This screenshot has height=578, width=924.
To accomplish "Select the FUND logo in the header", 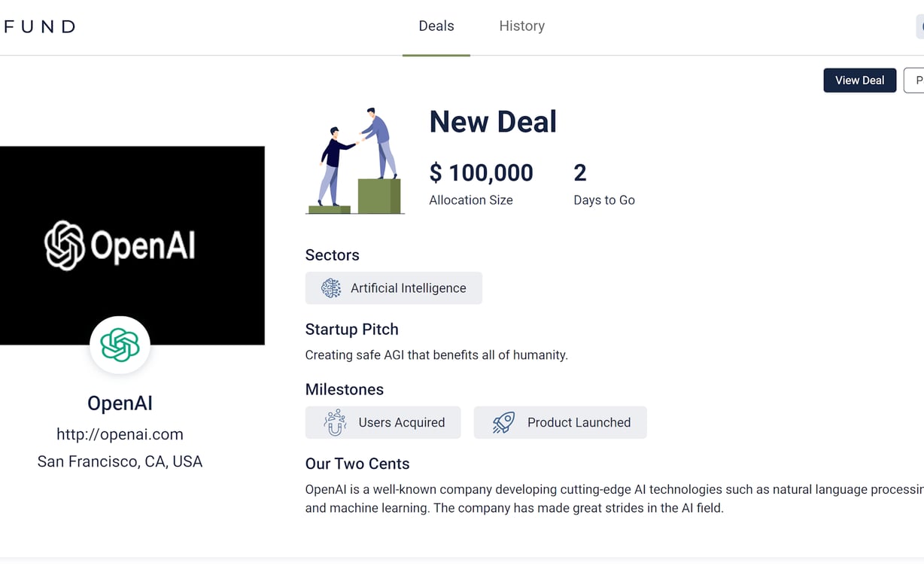I will coord(38,26).
